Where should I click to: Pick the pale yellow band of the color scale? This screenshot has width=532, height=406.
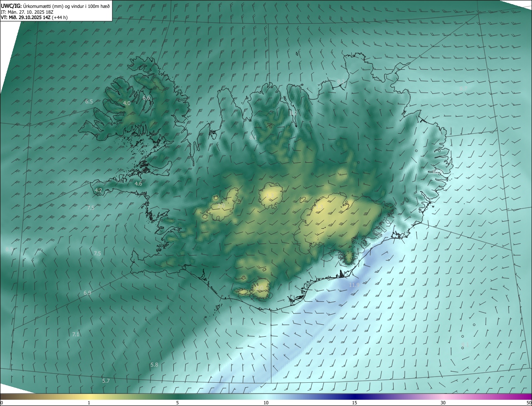point(89,396)
